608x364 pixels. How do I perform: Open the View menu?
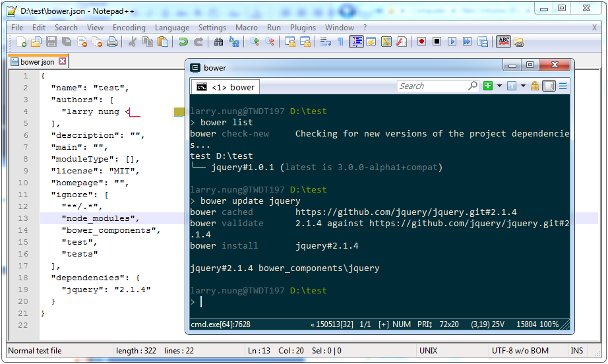95,28
